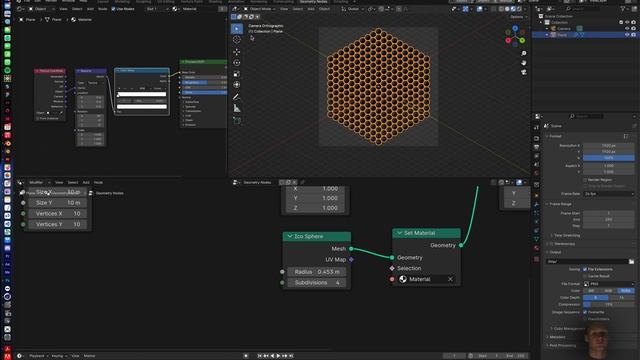The width and height of the screenshot is (640, 360).
Task: Select the Select Box tool in viewport
Action: tap(237, 29)
